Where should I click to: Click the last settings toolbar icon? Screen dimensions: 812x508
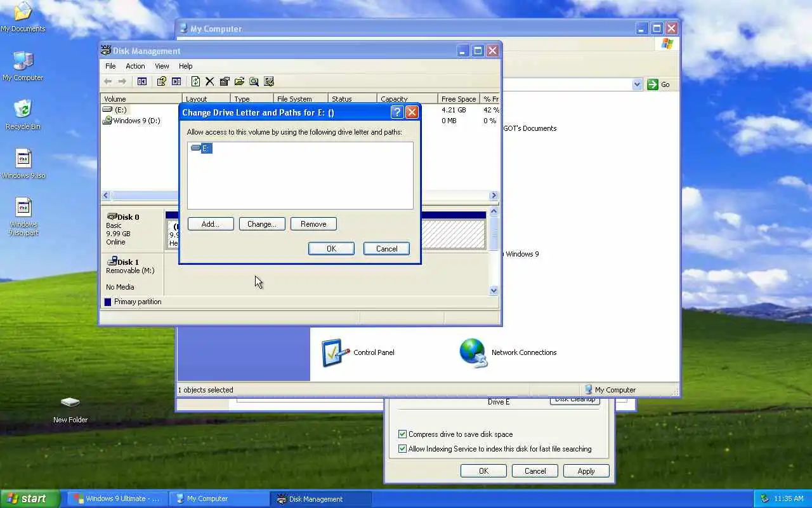point(269,81)
